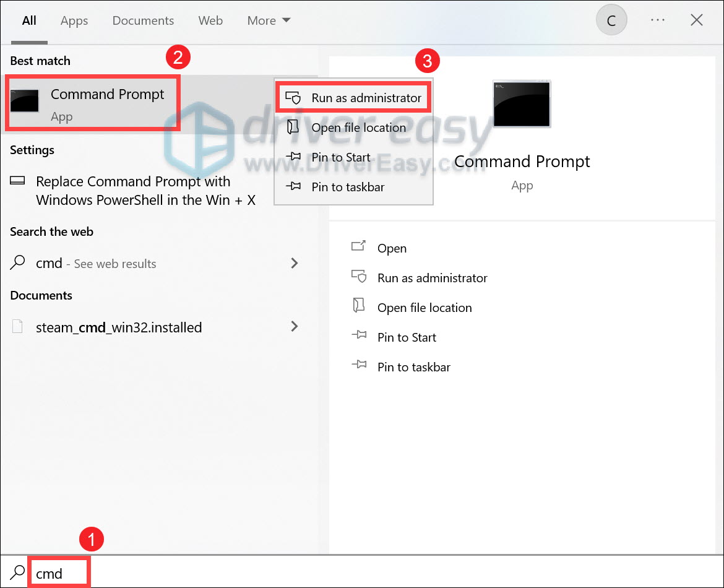
Task: Click the Open icon in the right details panel
Action: [x=359, y=246]
